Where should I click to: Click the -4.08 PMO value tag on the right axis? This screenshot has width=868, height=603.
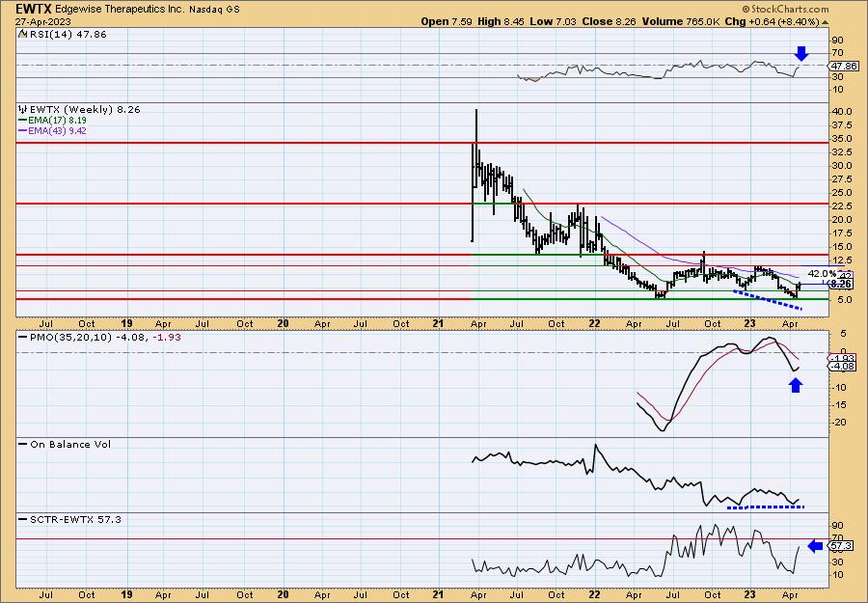tap(843, 367)
